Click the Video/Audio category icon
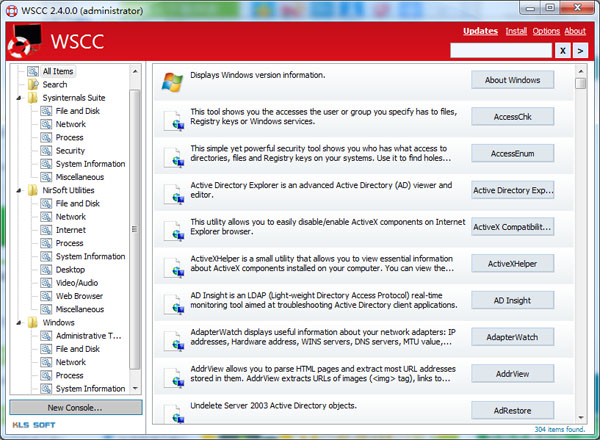 pyautogui.click(x=46, y=283)
